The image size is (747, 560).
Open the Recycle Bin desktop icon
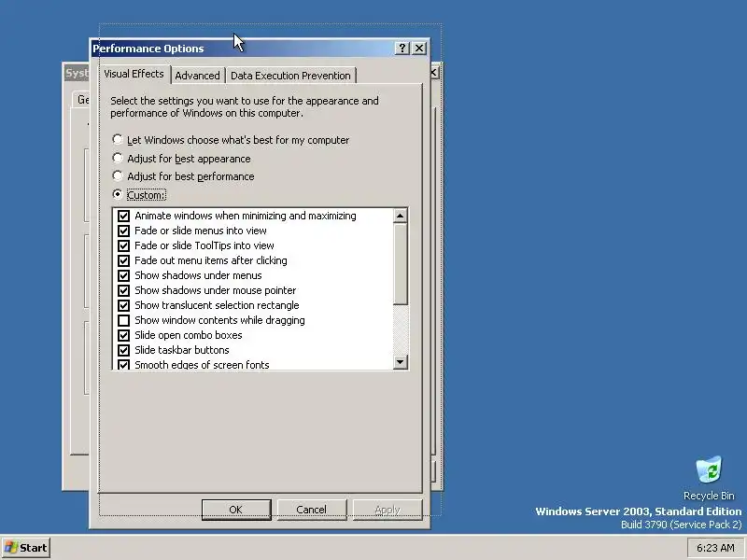coord(709,478)
